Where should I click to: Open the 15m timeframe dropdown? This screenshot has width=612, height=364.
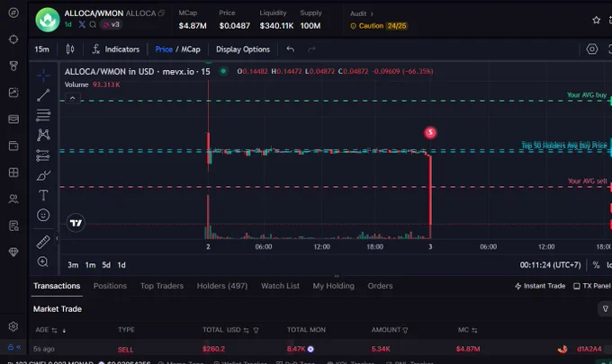click(x=41, y=49)
